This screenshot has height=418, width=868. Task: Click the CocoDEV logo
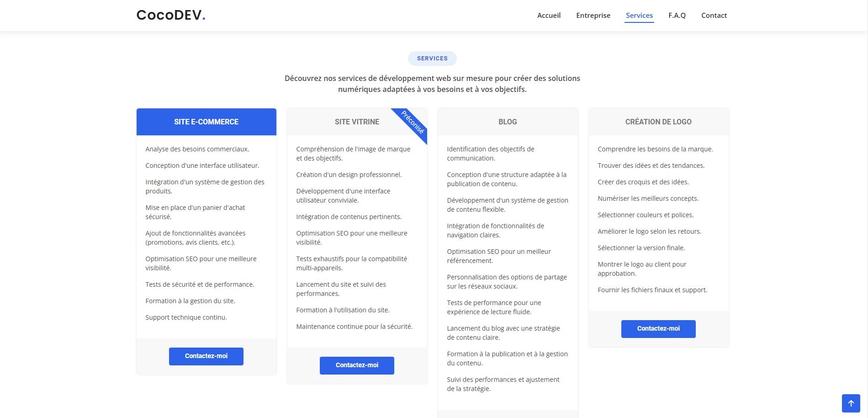(x=171, y=15)
